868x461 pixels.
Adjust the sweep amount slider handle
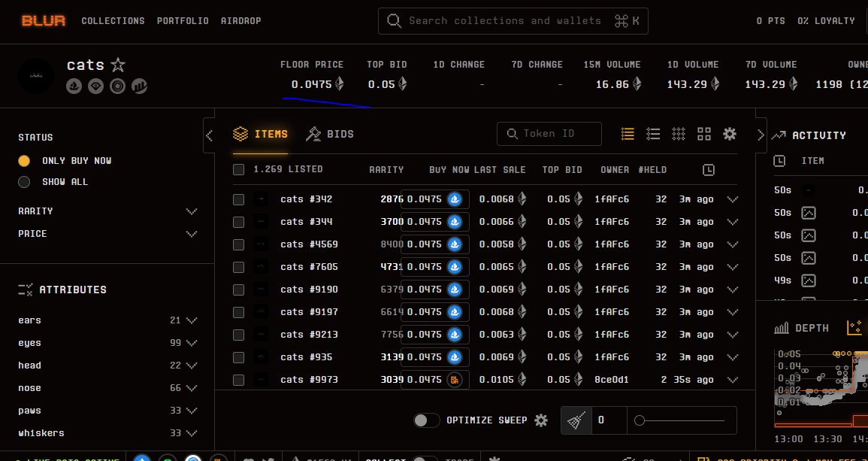click(x=640, y=420)
